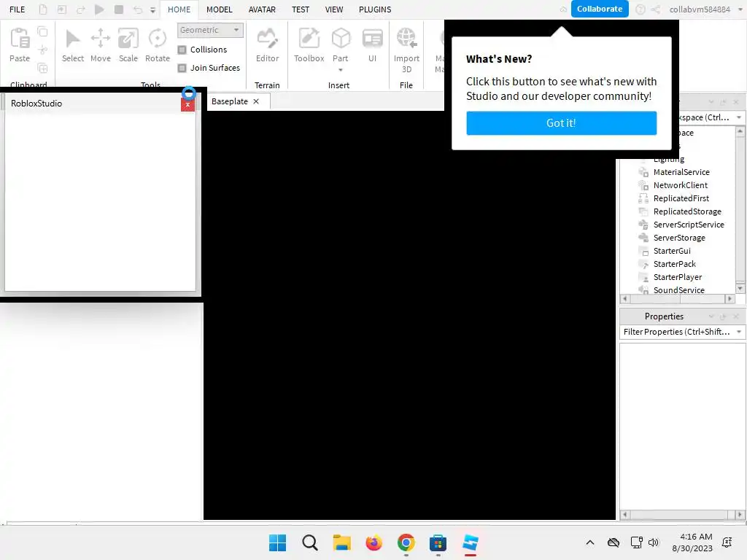The height and width of the screenshot is (560, 747).
Task: Open Microsoft Store from taskbar
Action: 438,542
